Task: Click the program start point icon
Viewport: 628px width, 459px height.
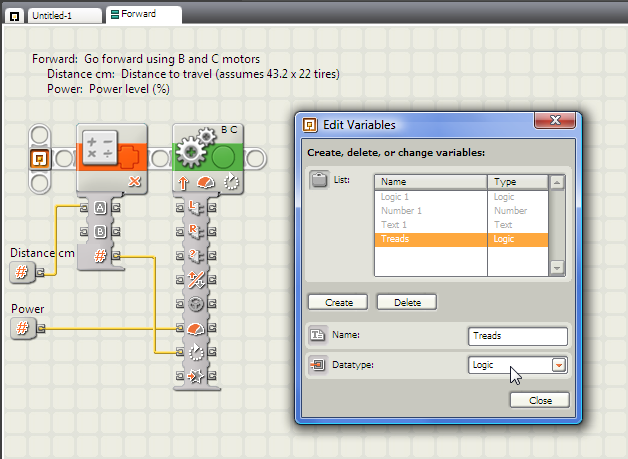Action: pos(40,159)
